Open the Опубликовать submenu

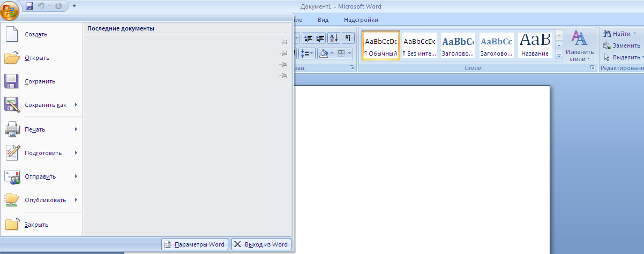(x=42, y=200)
